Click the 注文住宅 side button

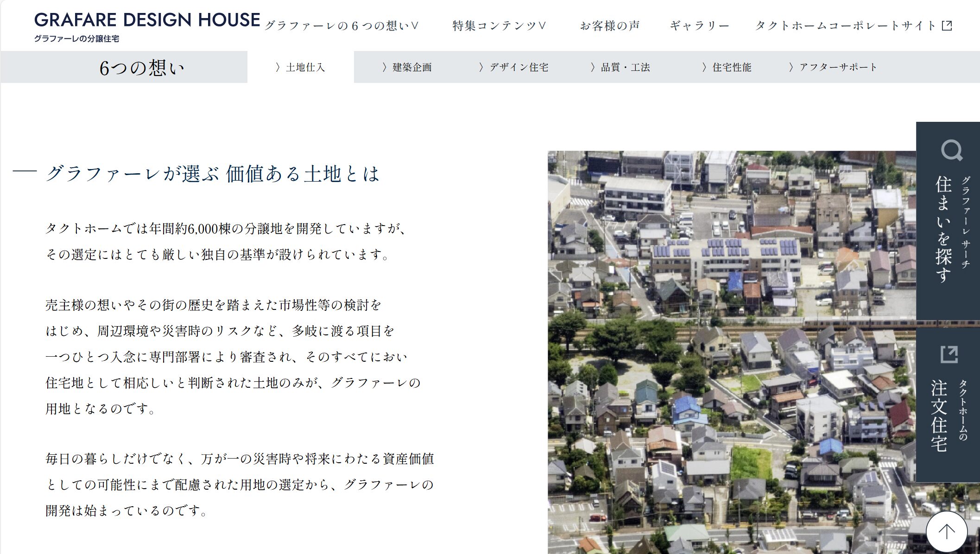point(940,415)
